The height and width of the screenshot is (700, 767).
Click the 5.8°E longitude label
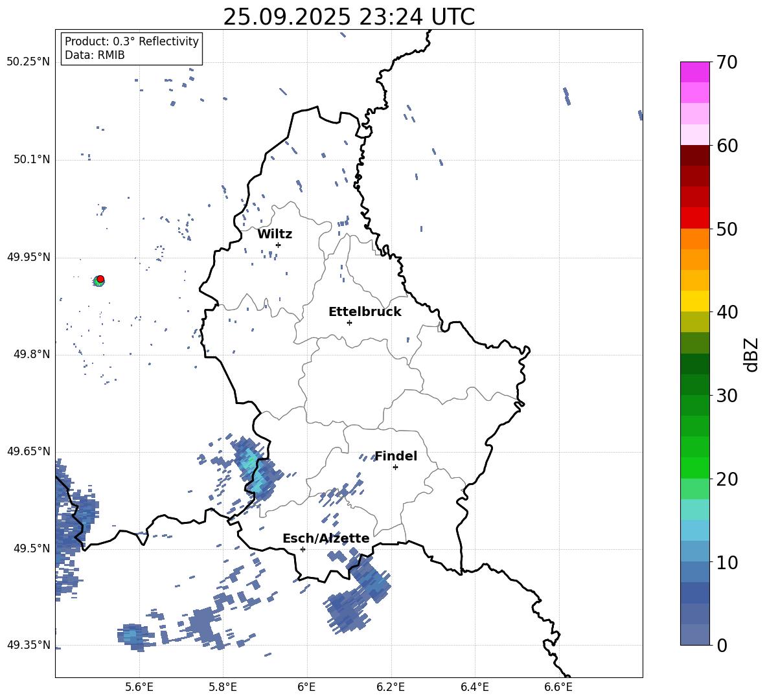223,687
